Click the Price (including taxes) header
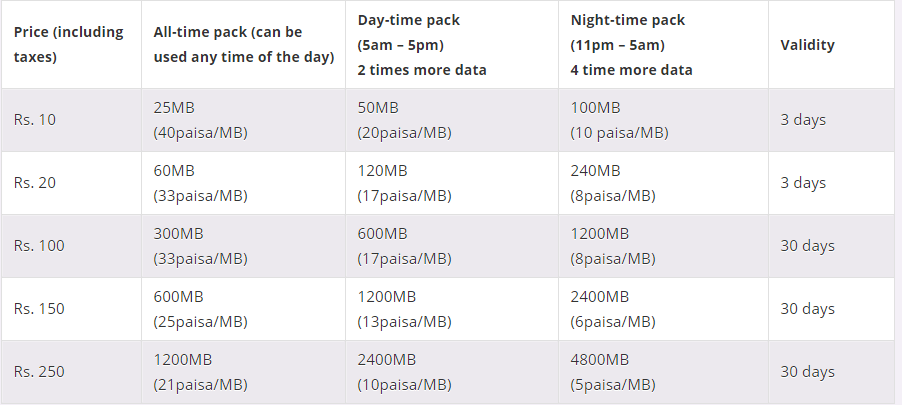Screen dimensions: 902x405 coord(71,45)
